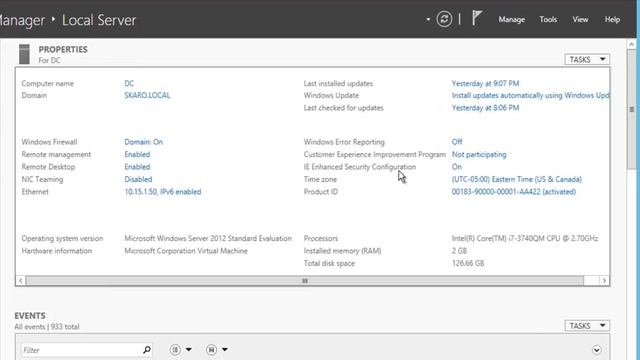Click the server icon beside PROPERTIES
This screenshot has height=360, width=640.
click(24, 54)
